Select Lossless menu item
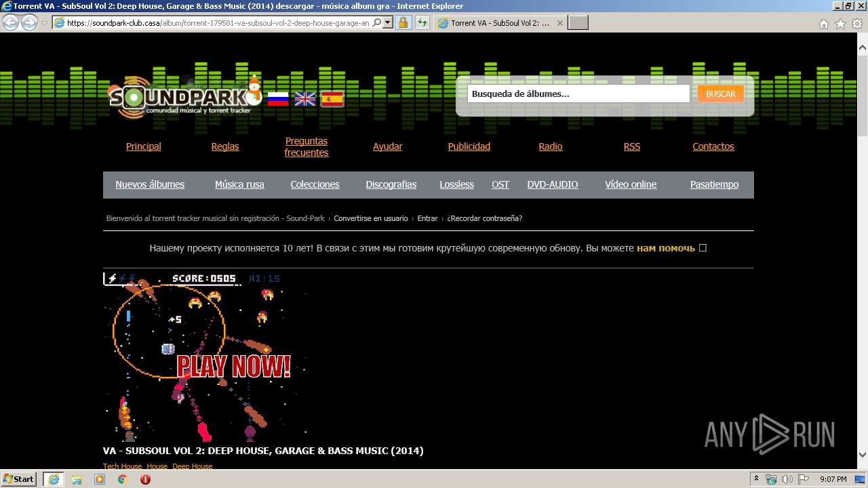The image size is (868, 488). coord(457,184)
